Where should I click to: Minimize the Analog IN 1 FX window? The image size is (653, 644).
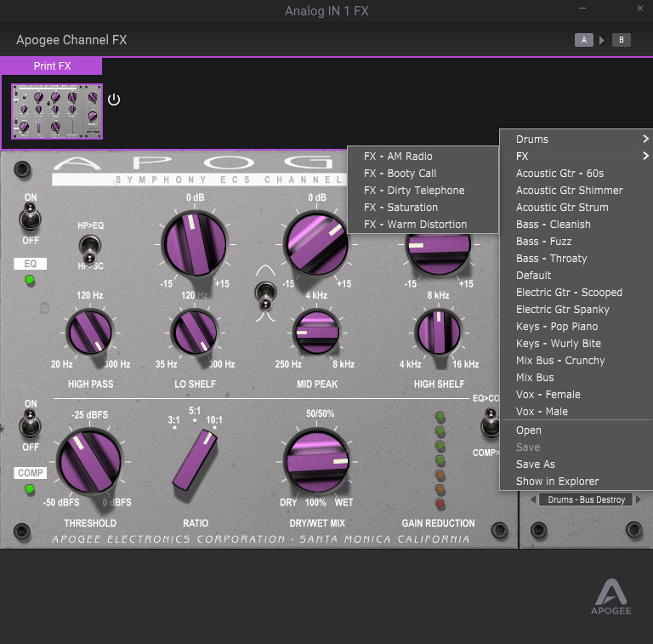[582, 9]
